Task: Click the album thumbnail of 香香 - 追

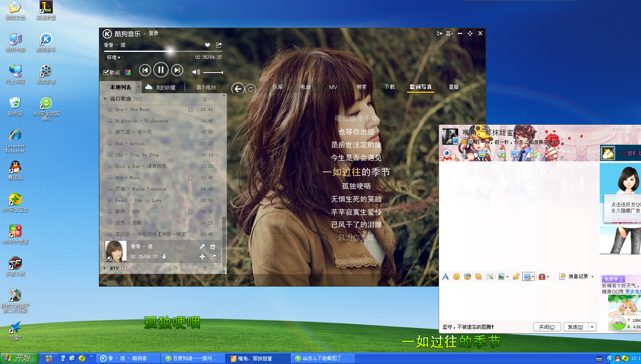Action: pos(116,251)
